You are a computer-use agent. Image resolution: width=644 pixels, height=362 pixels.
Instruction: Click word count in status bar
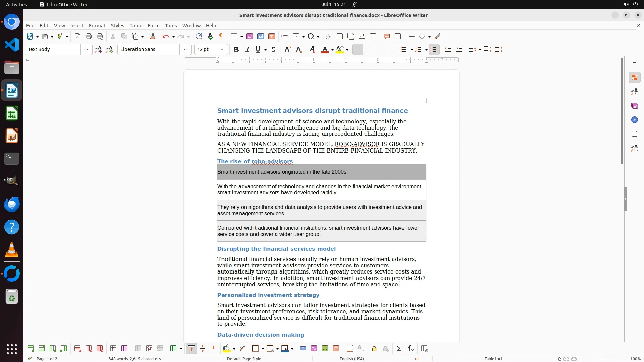tap(135, 359)
